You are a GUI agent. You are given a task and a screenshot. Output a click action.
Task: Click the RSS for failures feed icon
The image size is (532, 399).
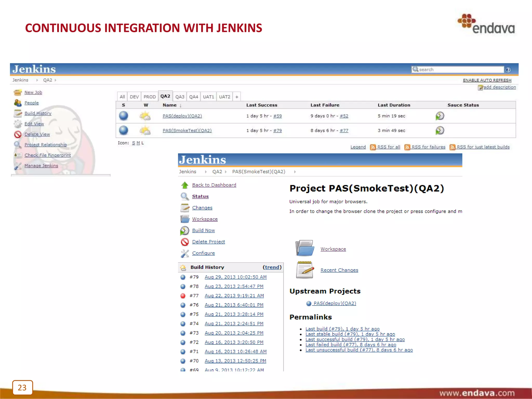(x=407, y=147)
